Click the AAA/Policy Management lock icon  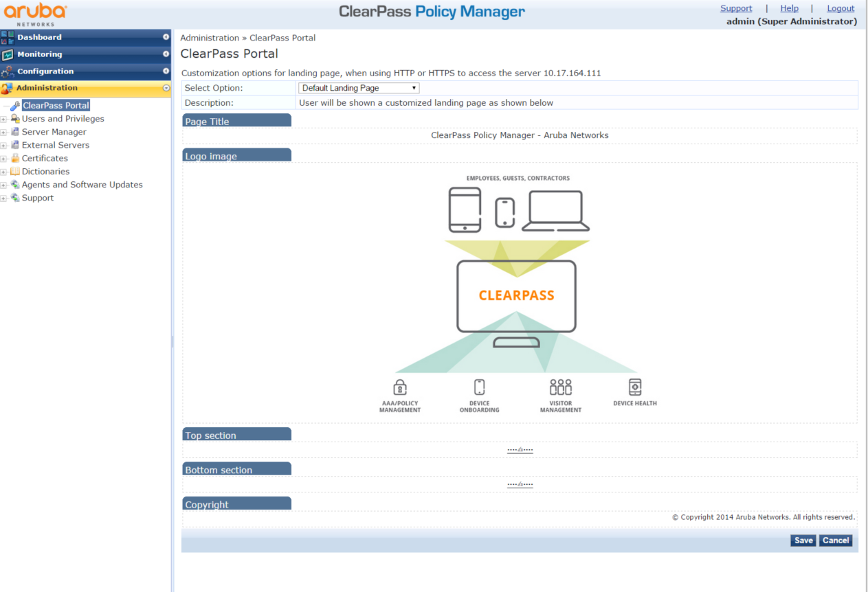point(400,387)
